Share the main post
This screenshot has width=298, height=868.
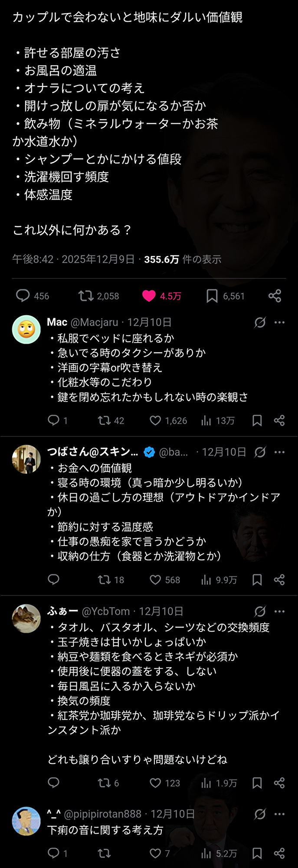[275, 296]
